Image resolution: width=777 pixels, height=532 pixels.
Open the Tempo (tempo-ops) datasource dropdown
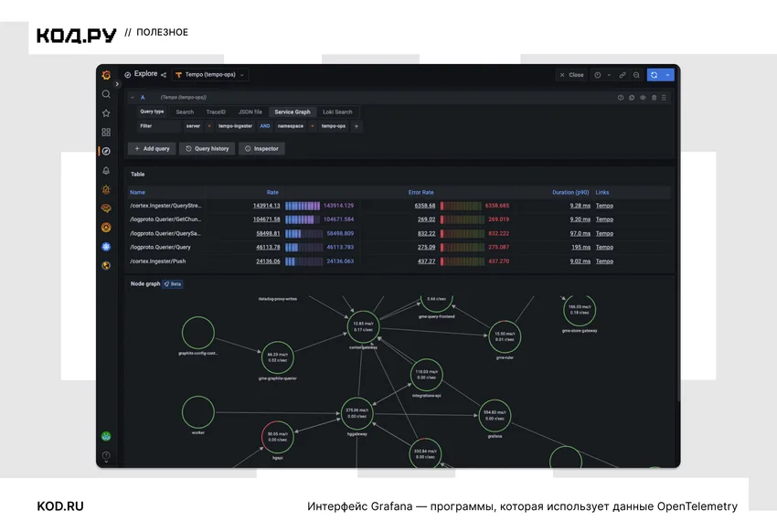(x=211, y=75)
